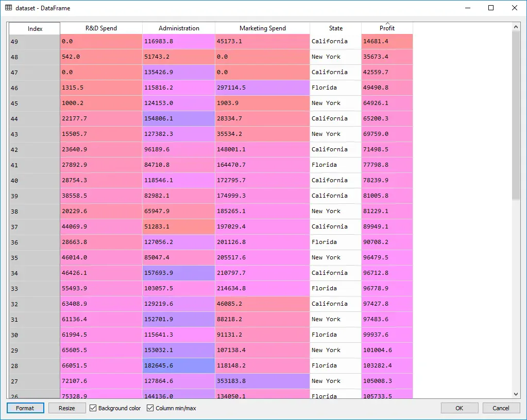Screen dimensions: 527x420
Task: Select row index 28
Action: [x=35, y=366]
